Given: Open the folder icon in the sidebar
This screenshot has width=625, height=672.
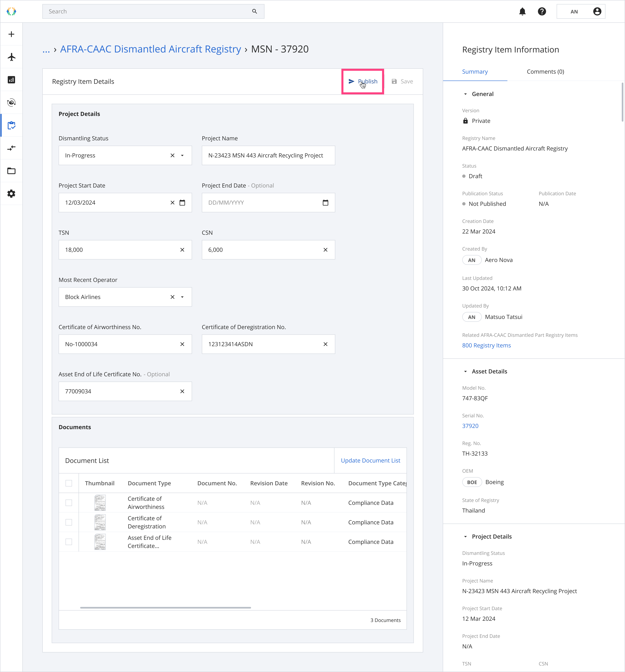Looking at the screenshot, I should [x=12, y=171].
